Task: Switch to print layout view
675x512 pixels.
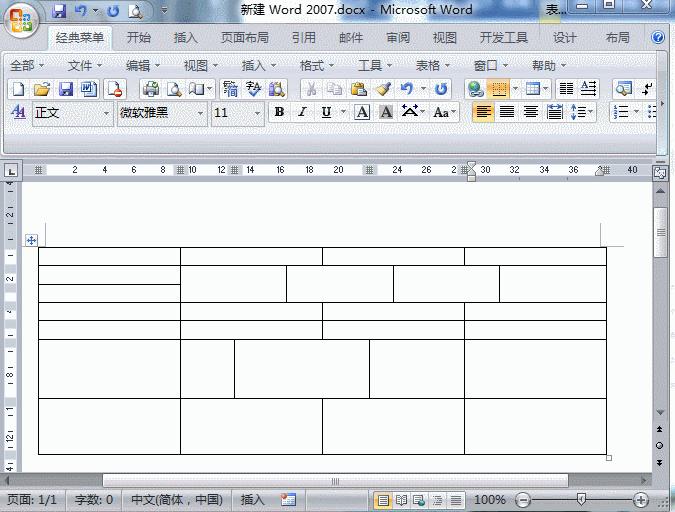Action: 383,500
